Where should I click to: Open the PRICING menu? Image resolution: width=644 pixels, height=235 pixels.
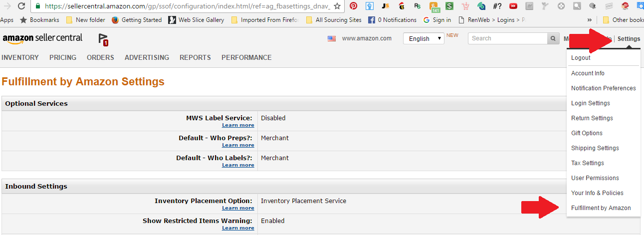click(63, 57)
